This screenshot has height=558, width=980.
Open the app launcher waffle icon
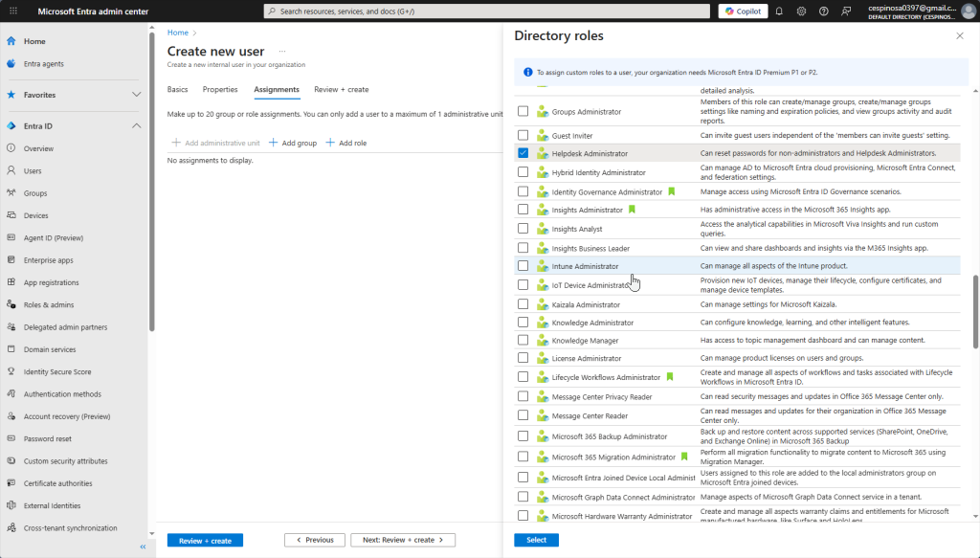pyautogui.click(x=11, y=11)
